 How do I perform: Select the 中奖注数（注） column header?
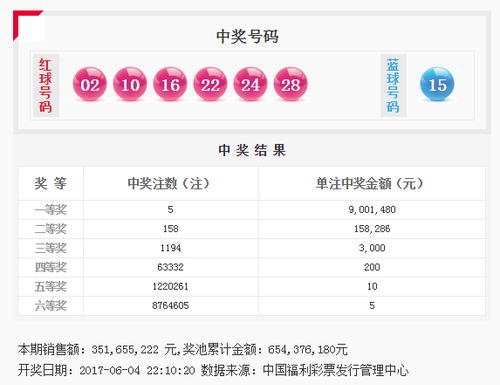click(x=169, y=184)
